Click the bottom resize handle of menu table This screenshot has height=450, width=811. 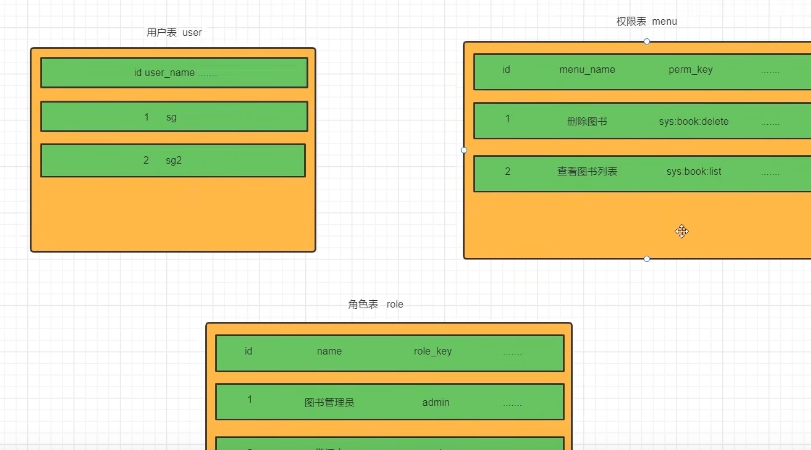647,259
